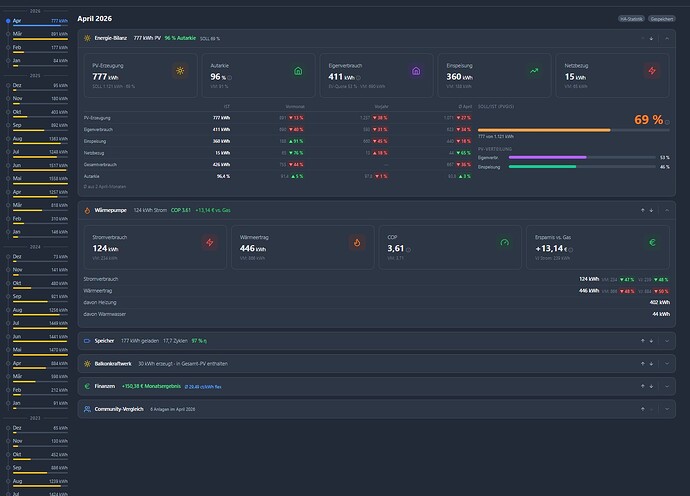
Task: Click the purple house icon in Eigenverbrauch card
Action: click(x=416, y=71)
